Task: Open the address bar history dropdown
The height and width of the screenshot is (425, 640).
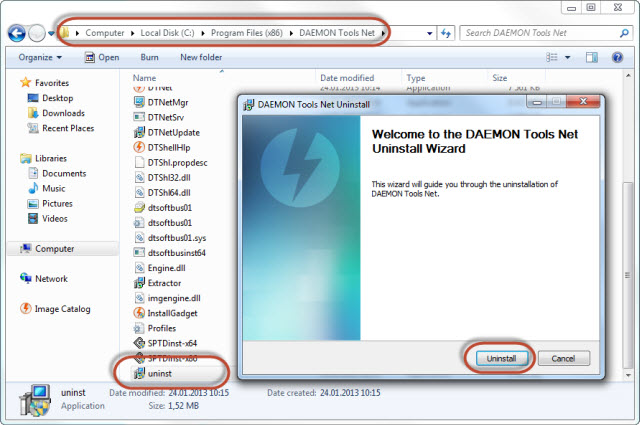Action: tap(429, 33)
